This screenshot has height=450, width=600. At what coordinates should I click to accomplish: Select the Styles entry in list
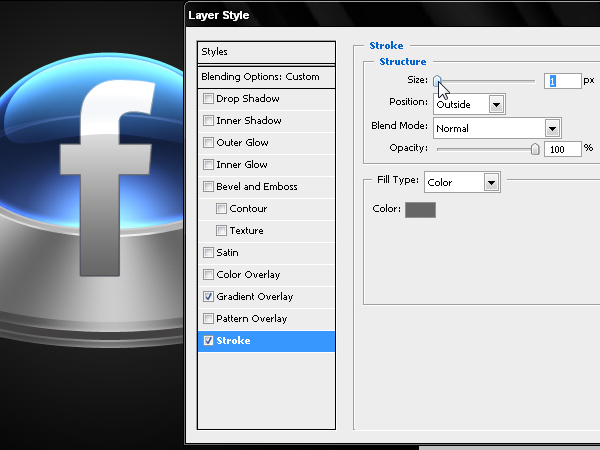click(x=266, y=52)
